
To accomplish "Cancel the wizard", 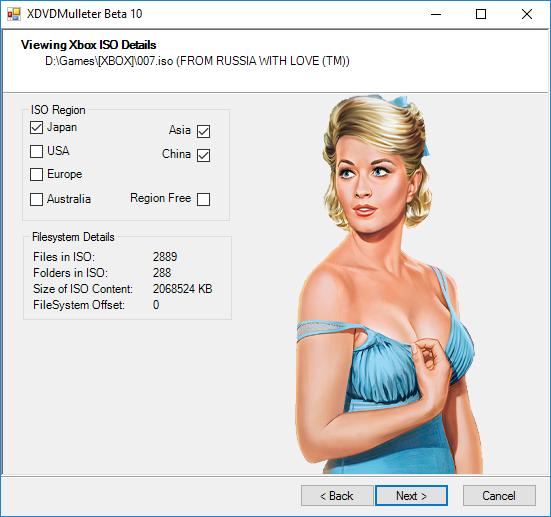I will tap(499, 496).
